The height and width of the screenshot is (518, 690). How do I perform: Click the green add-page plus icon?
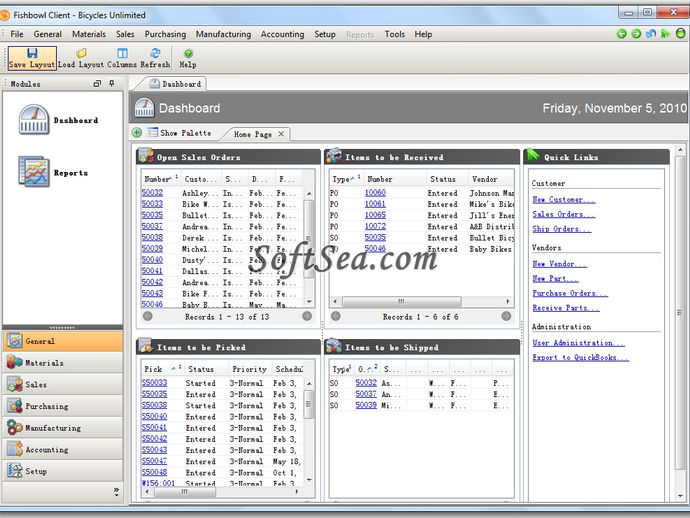click(137, 132)
